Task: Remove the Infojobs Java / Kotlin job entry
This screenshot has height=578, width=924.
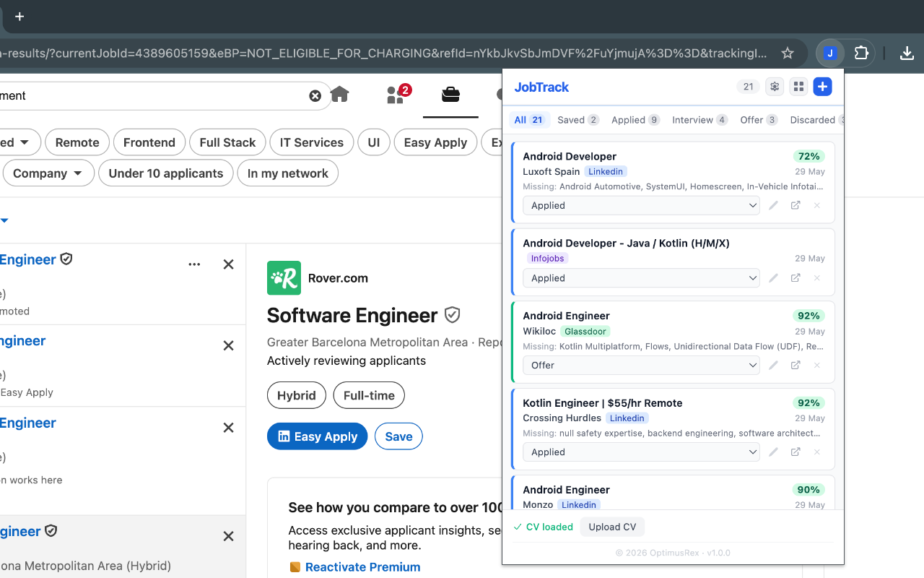Action: click(817, 278)
